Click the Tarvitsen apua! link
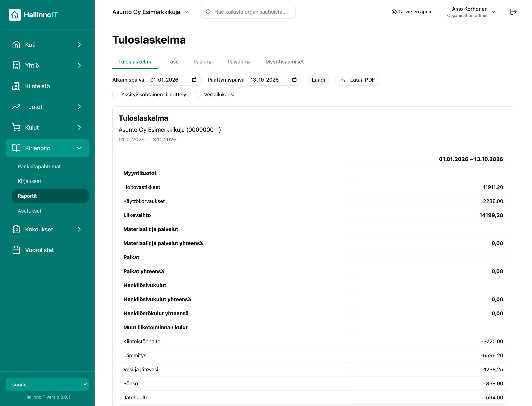532x406 pixels. point(412,12)
